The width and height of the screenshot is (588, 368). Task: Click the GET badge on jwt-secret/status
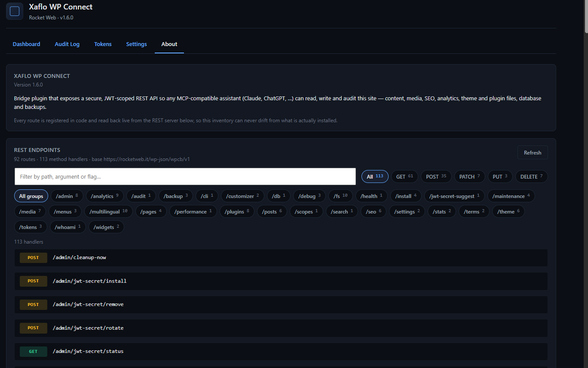coord(34,351)
